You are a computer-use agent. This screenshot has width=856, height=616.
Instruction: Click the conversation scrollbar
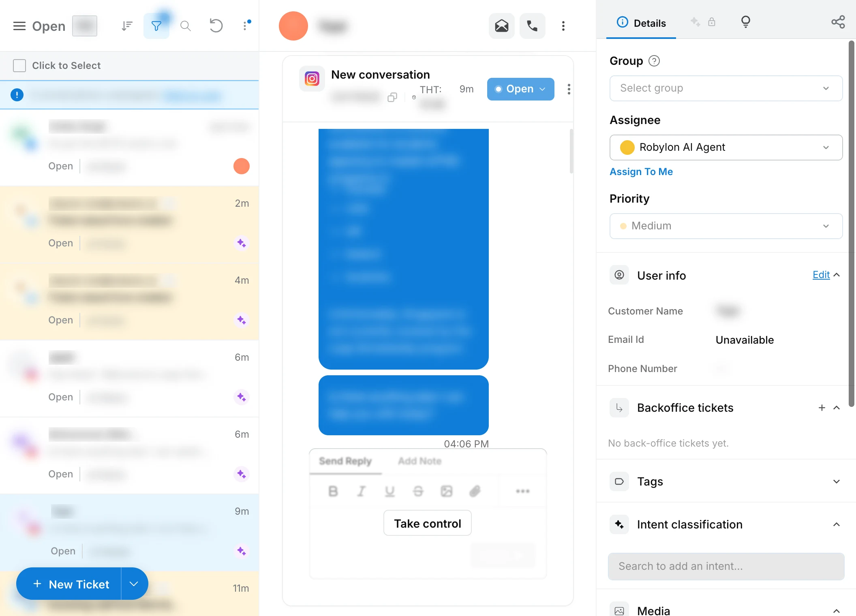pyautogui.click(x=571, y=151)
